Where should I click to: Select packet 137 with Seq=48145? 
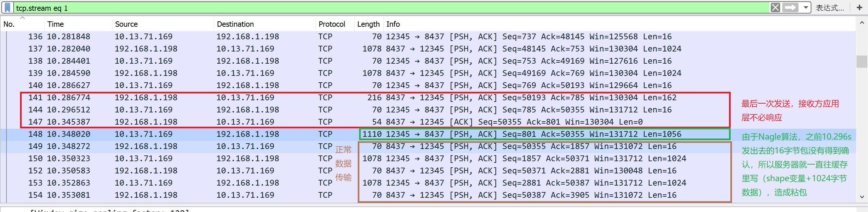point(428,49)
